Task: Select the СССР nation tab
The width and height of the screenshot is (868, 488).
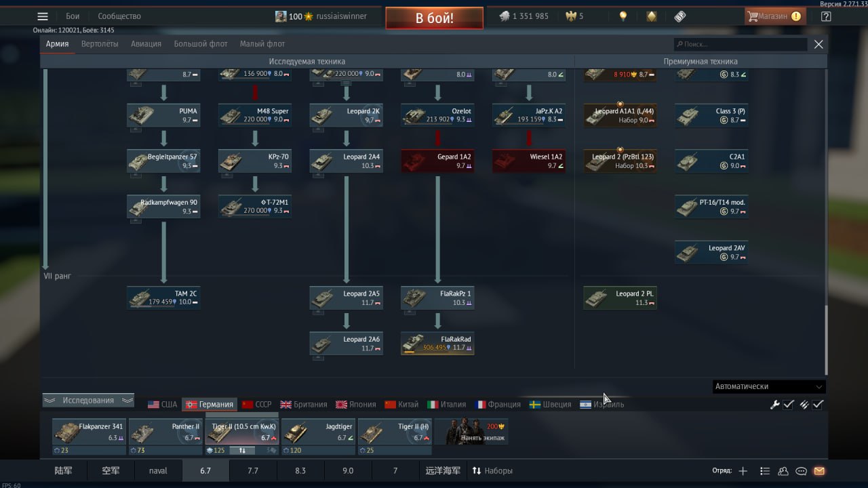Action: [x=256, y=405]
